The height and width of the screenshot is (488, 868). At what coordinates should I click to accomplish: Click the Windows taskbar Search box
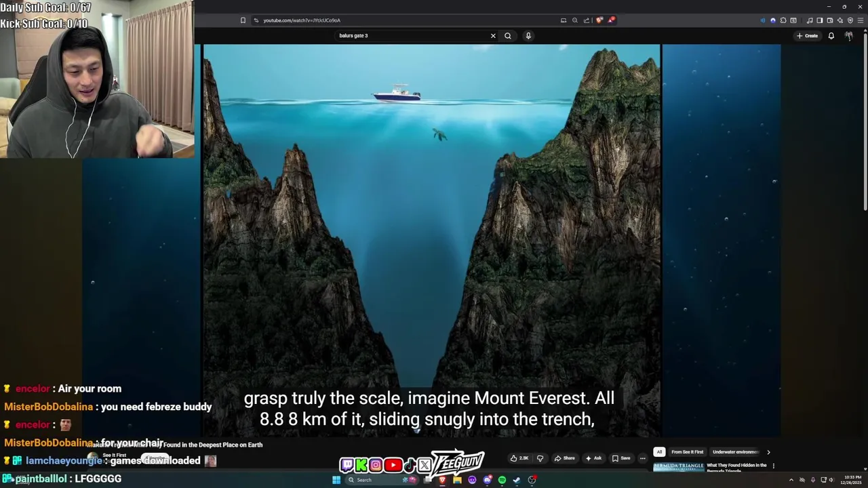click(381, 480)
